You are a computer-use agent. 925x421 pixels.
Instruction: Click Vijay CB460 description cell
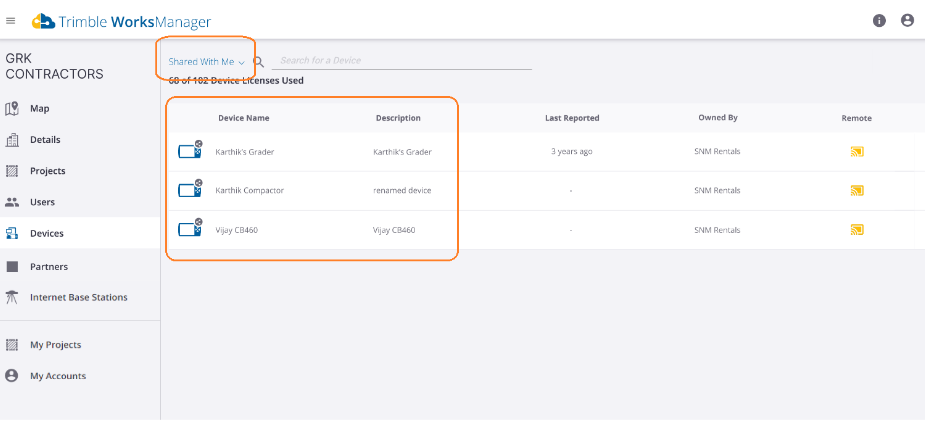point(394,230)
